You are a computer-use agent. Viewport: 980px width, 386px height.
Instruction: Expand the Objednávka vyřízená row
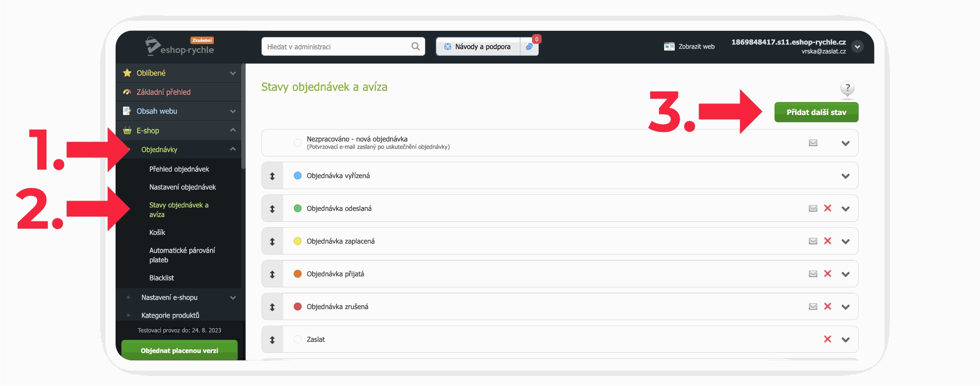pyautogui.click(x=846, y=176)
